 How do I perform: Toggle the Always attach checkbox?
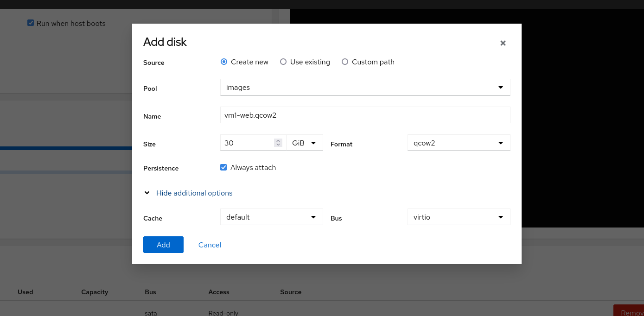[223, 167]
